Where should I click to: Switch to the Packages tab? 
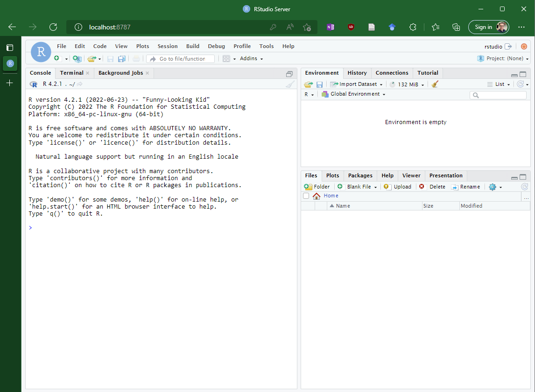(x=360, y=175)
